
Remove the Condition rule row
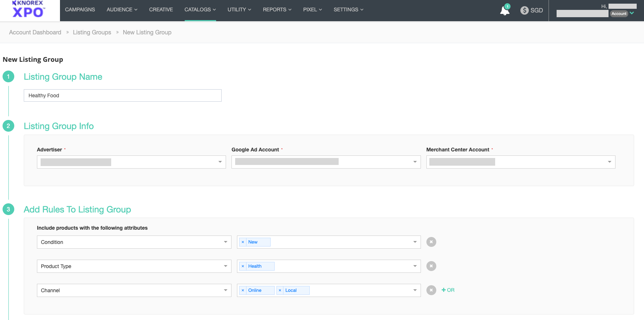click(x=431, y=242)
